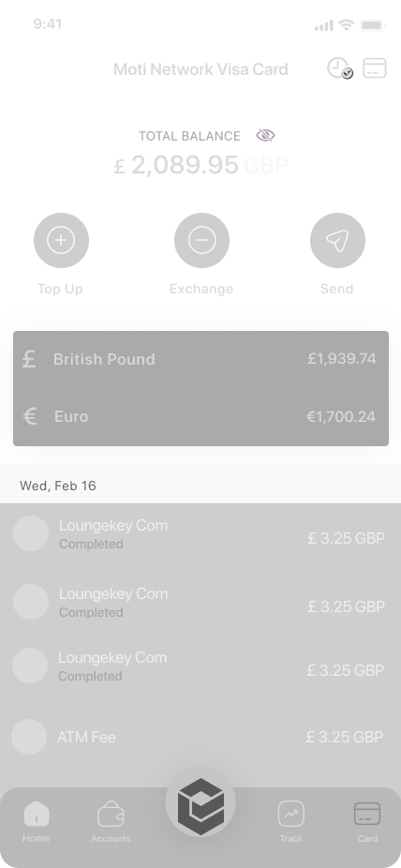Tap the second Loungekey Com merchant avatar

pos(31,602)
